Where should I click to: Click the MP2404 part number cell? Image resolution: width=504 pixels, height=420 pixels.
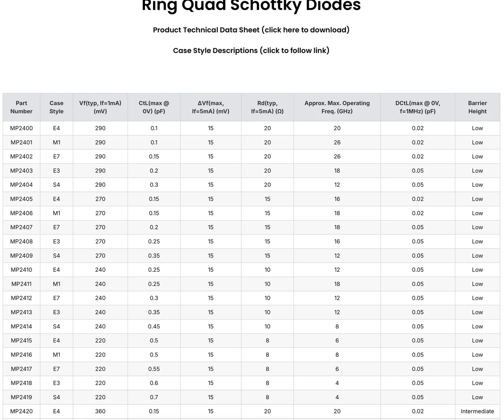(x=21, y=185)
